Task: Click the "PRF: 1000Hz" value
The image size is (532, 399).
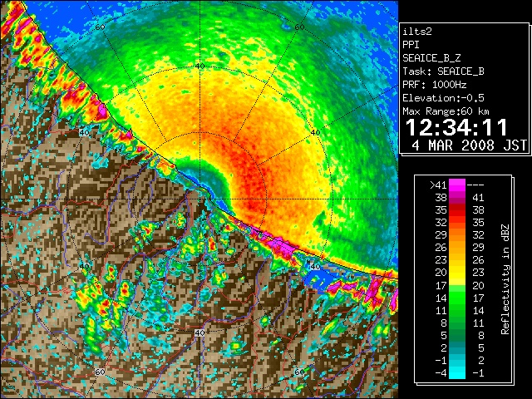Action: pos(435,85)
